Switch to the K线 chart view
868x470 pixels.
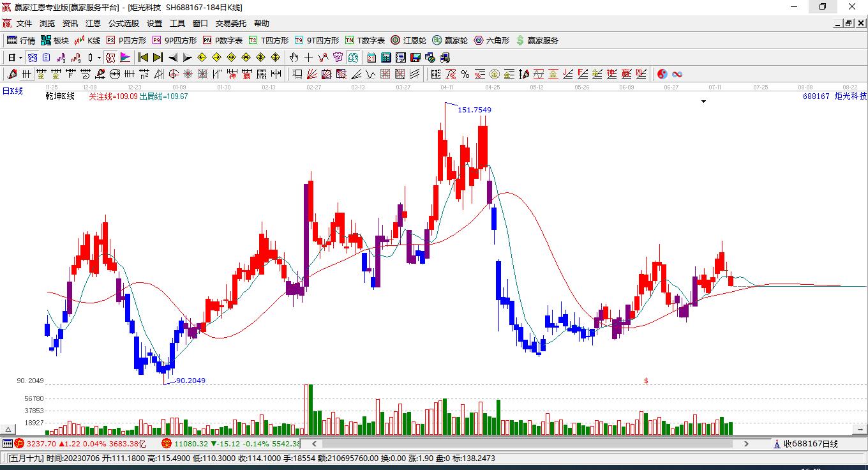pos(87,40)
